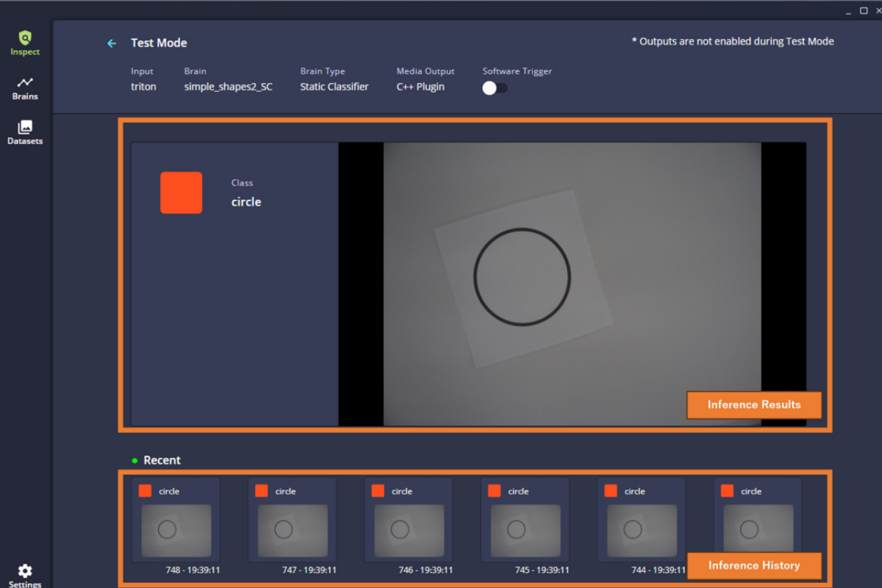This screenshot has width=882, height=588.
Task: Go back using the arrow beside Test Mode
Action: click(x=112, y=43)
